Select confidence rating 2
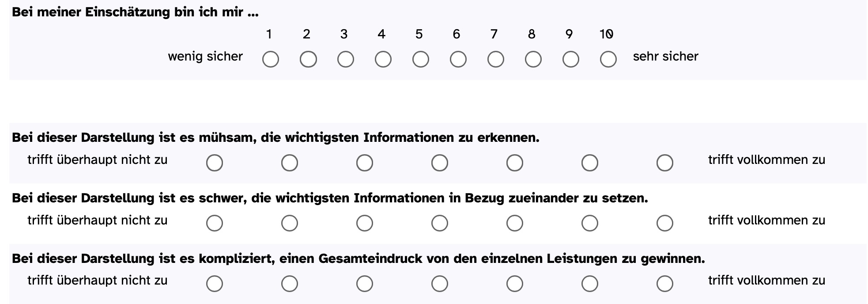The image size is (868, 304). point(308,59)
